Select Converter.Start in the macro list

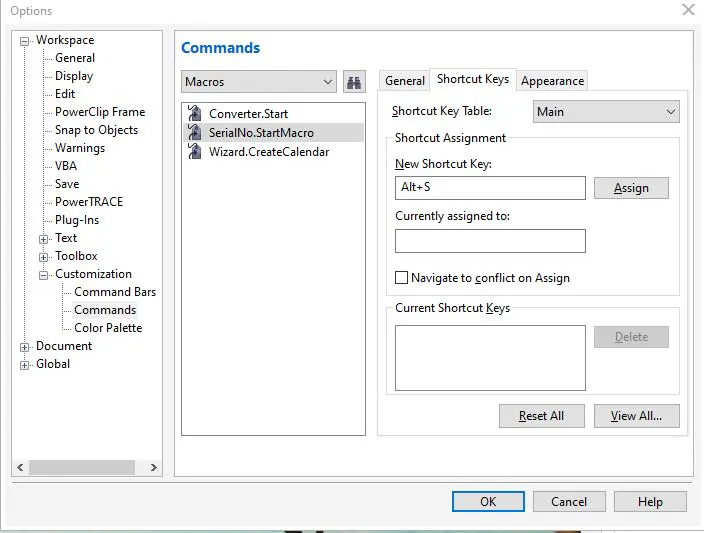point(248,114)
